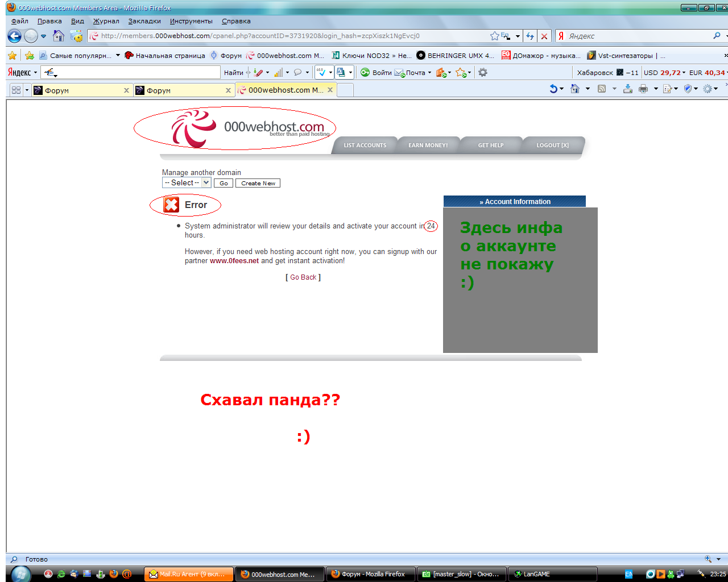The image size is (728, 582).
Task: Click the red Error X icon
Action: (x=171, y=205)
